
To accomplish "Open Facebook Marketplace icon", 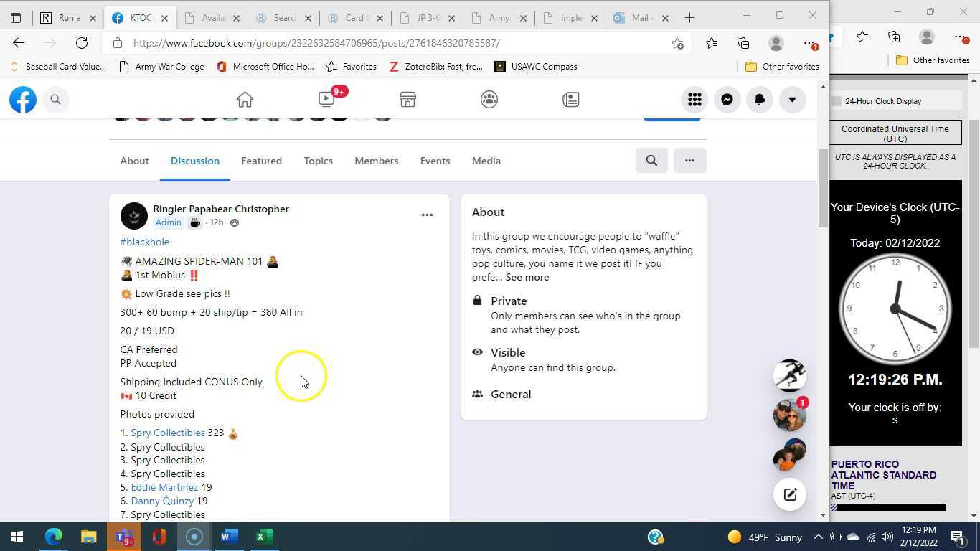I will [407, 100].
